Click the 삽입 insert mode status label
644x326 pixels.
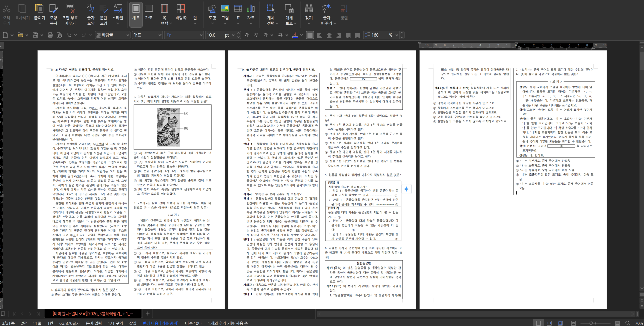(132, 323)
